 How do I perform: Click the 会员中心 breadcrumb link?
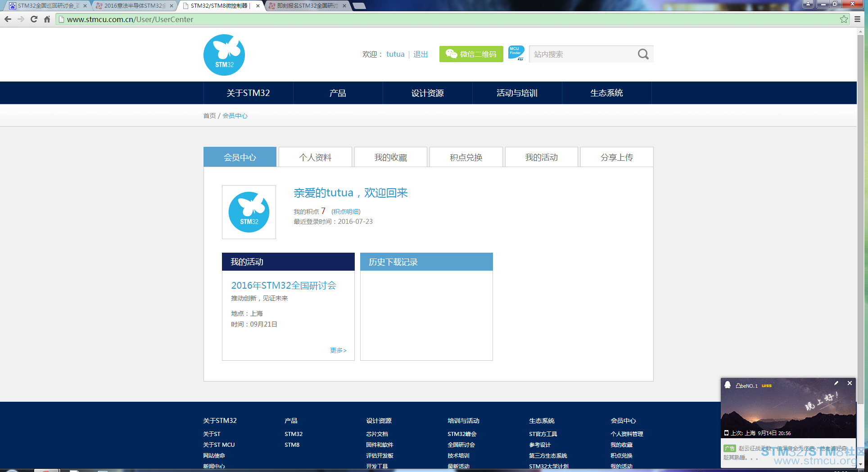pyautogui.click(x=235, y=116)
